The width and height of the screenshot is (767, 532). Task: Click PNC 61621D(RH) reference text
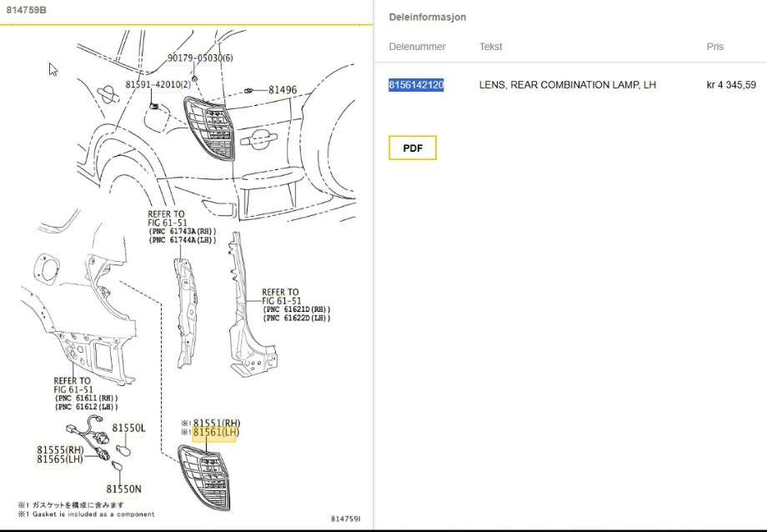click(297, 309)
